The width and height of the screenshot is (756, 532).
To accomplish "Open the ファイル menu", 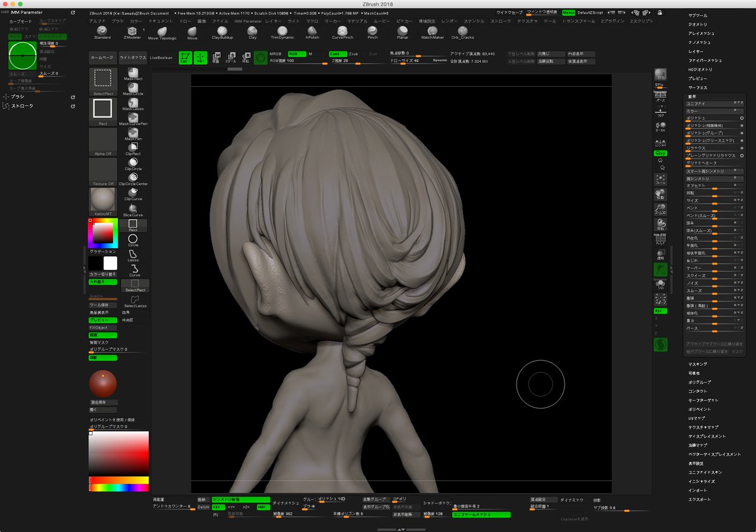I will (220, 21).
